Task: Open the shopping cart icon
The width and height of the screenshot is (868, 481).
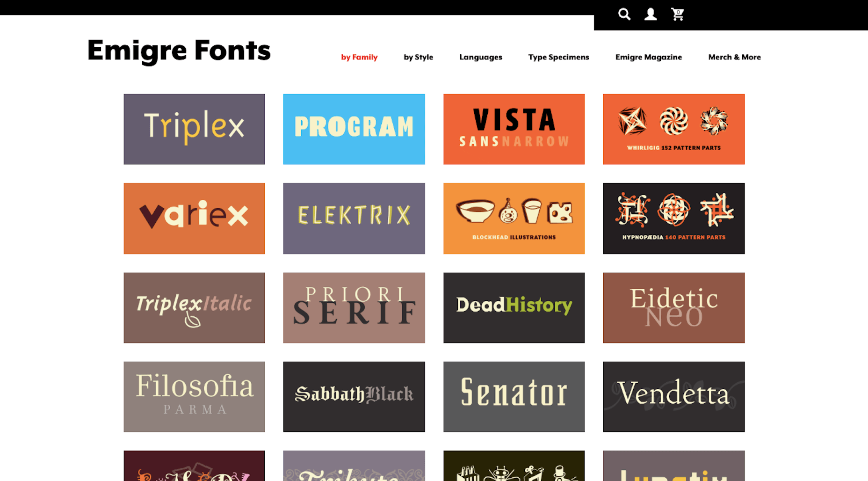Action: pyautogui.click(x=678, y=15)
